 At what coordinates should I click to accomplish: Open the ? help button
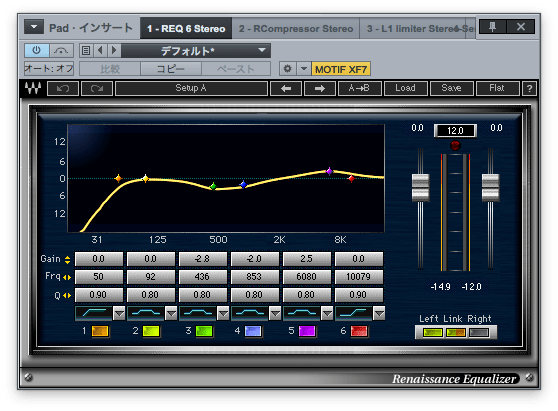(530, 88)
